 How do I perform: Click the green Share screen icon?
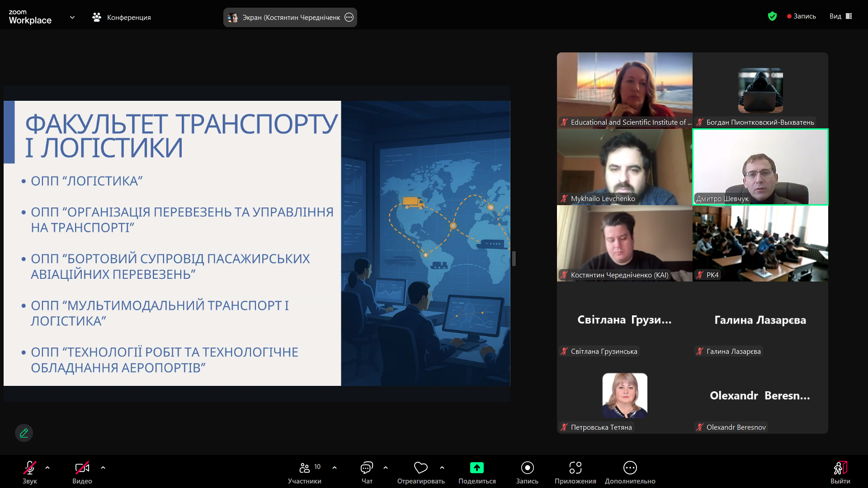pos(476,468)
